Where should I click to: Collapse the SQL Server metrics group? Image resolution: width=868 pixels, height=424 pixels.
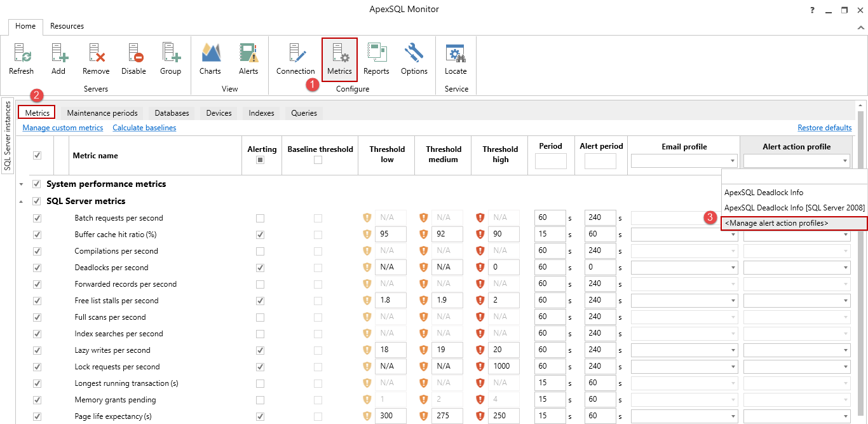[x=21, y=202]
